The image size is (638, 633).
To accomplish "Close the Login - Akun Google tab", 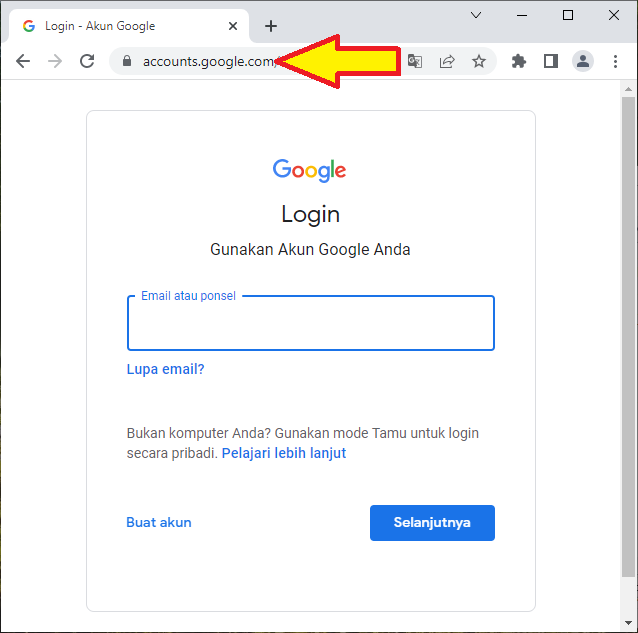I will click(233, 26).
